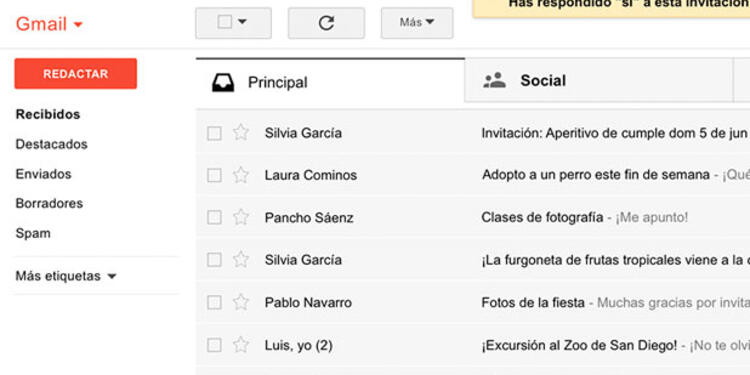Click the Social people icon
Viewport: 750px width, 375px height.
pyautogui.click(x=494, y=80)
